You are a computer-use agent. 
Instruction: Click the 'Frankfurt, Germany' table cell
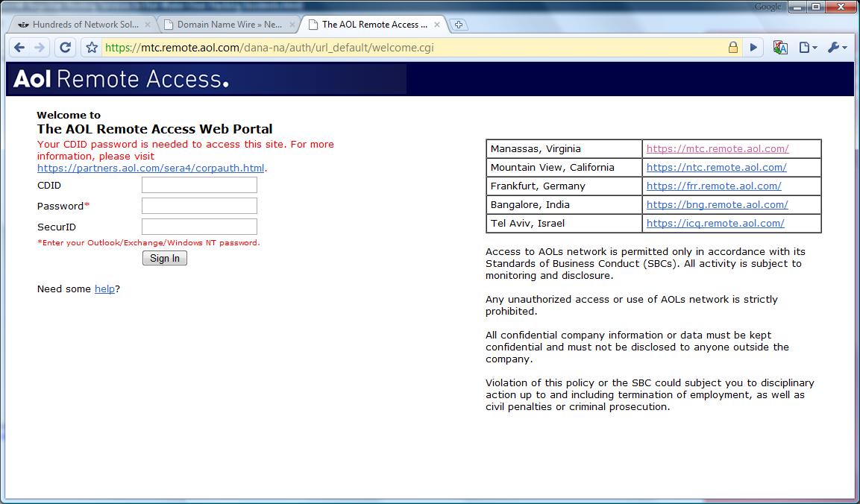point(564,186)
